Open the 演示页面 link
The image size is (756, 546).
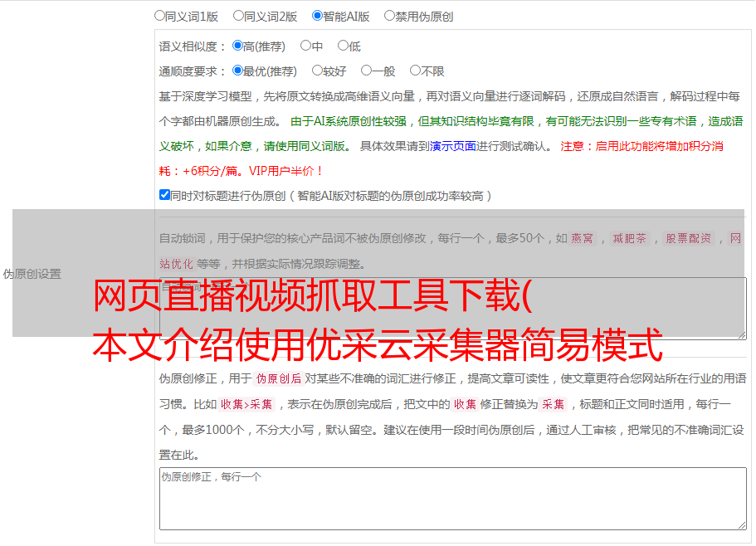tap(452, 146)
